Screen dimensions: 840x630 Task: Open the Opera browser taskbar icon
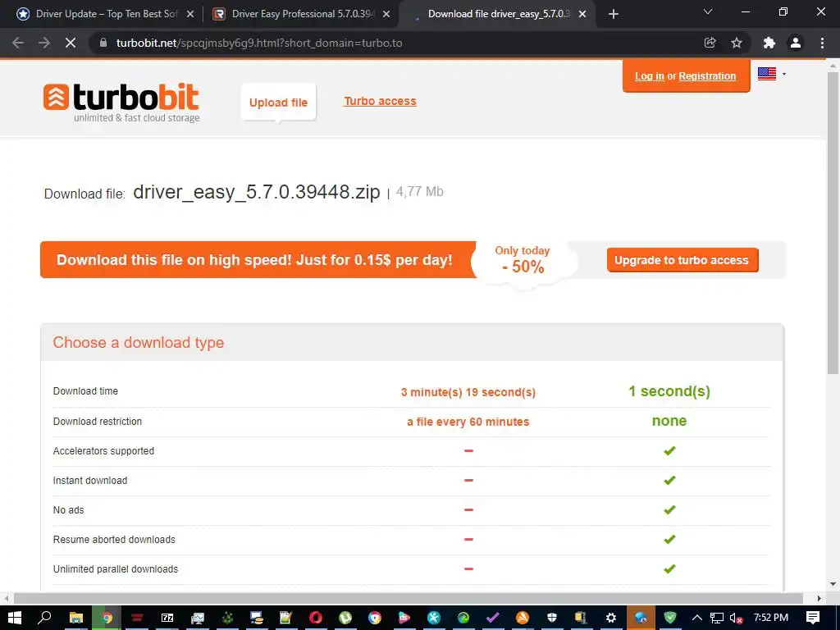tap(316, 618)
